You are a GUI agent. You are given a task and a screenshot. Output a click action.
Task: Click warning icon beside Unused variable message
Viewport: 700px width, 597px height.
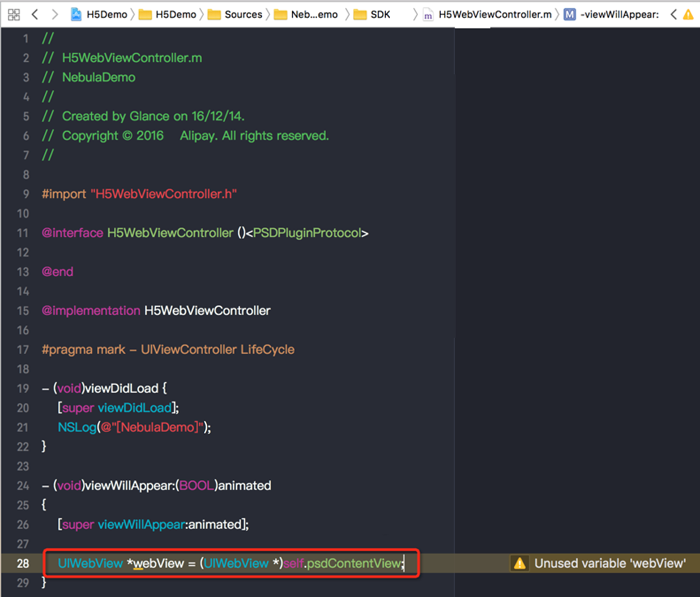coord(519,563)
